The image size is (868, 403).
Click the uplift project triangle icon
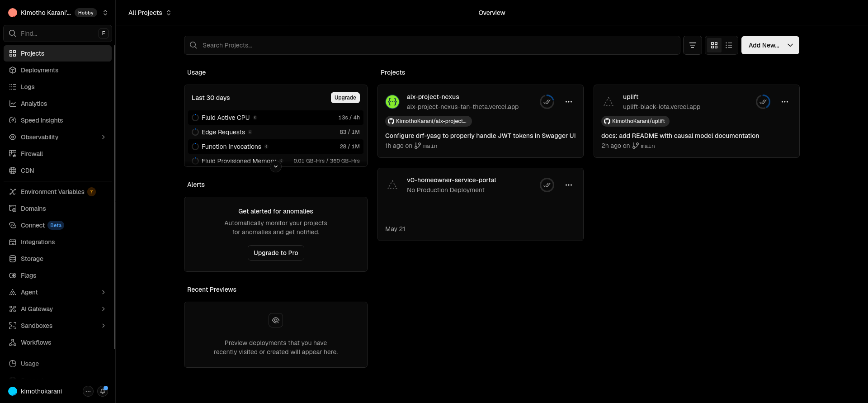click(609, 102)
